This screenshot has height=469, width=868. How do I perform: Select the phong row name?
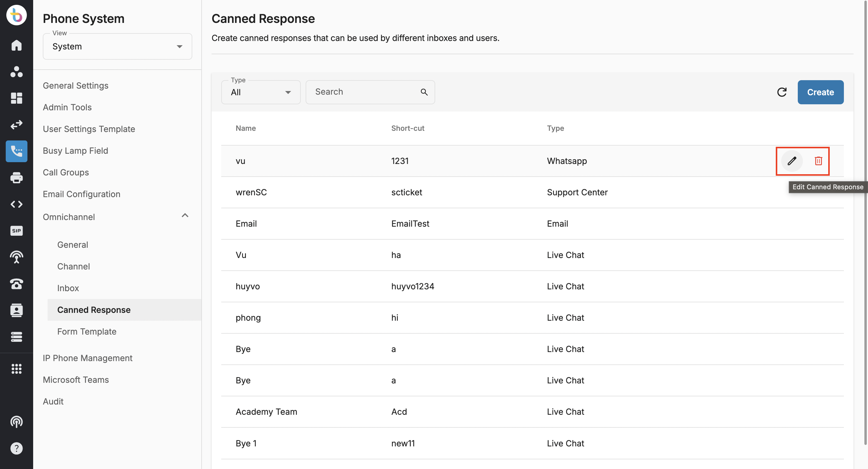coord(248,318)
